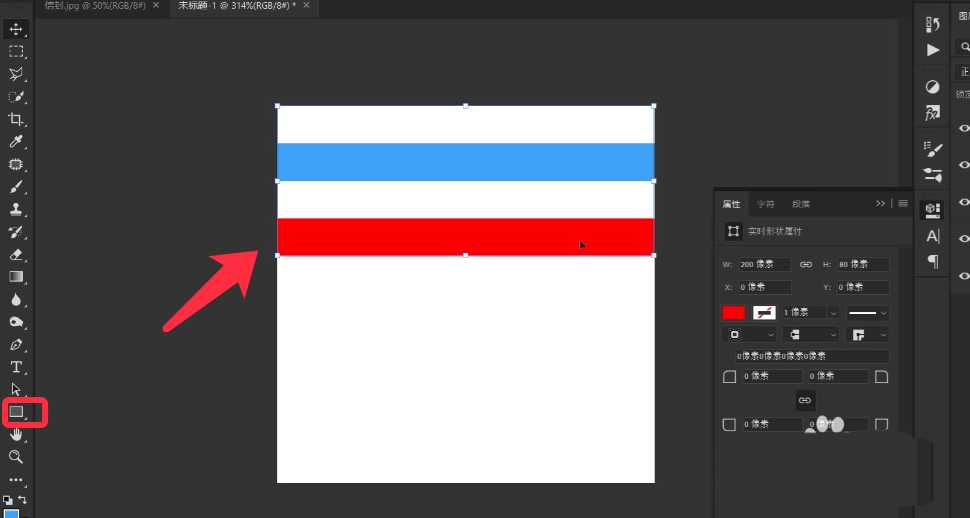Open the Edit Toolbar three-dots button
970x518 pixels.
16,480
